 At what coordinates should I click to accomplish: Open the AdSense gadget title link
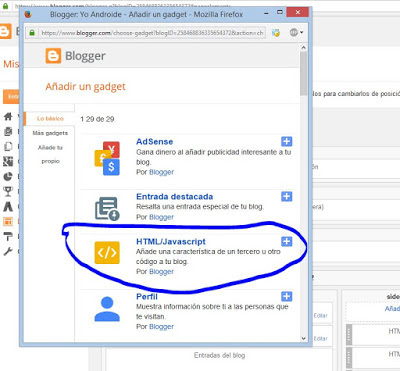(154, 142)
